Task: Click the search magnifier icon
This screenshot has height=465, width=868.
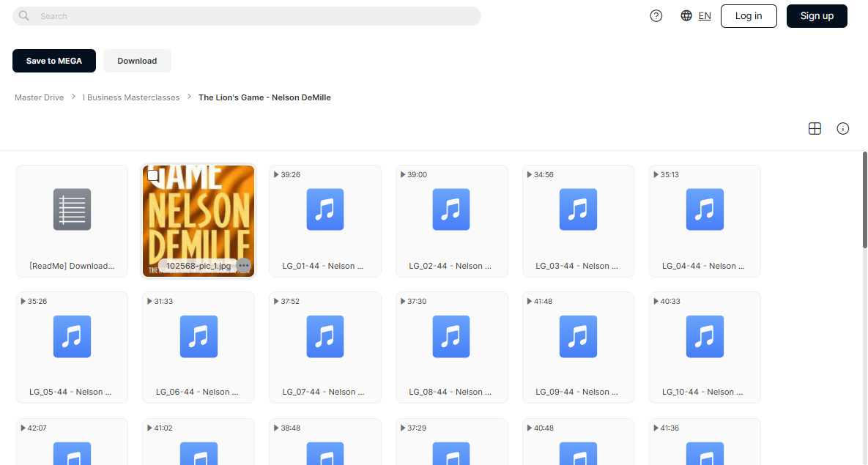Action: tap(23, 15)
